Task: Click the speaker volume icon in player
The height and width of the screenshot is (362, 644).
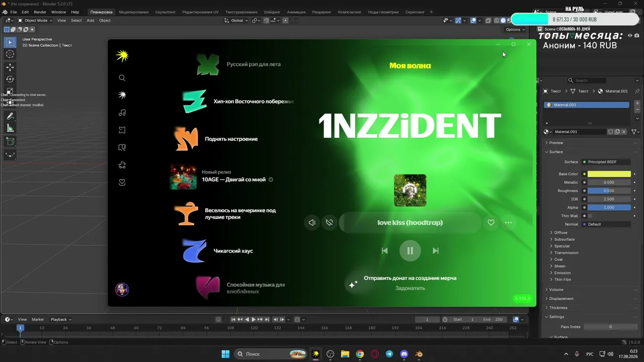Action: (312, 222)
